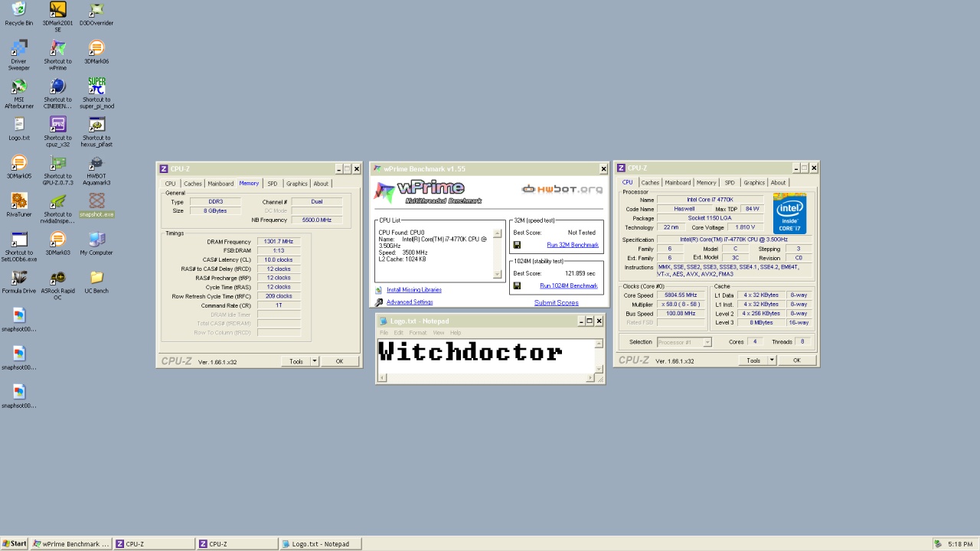
Task: Expand the Tools dropdown arrow in the Memory CPU-Z window
Action: (x=315, y=361)
